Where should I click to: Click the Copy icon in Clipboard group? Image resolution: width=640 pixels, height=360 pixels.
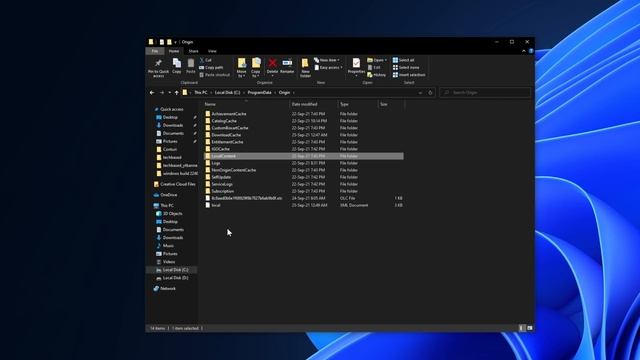(x=177, y=63)
